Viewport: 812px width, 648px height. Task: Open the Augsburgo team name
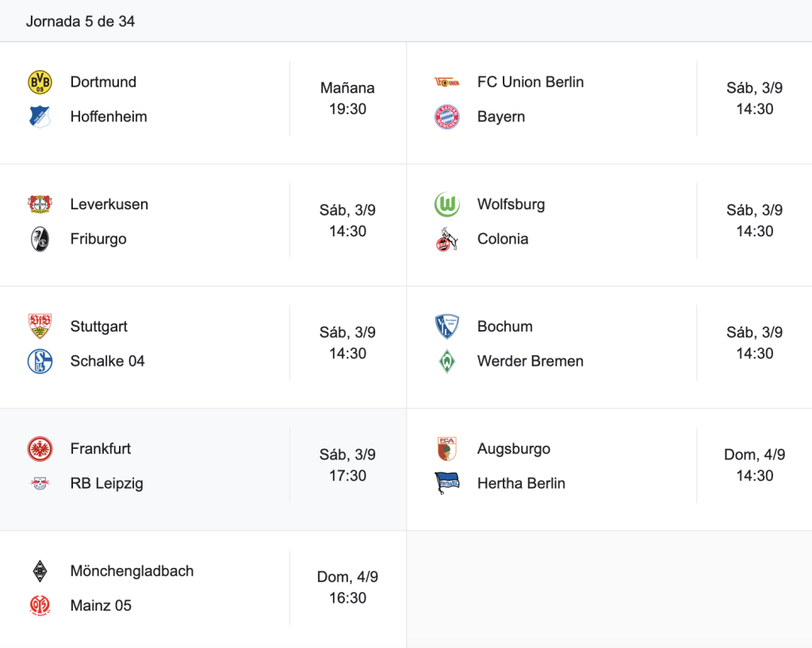[x=514, y=449]
